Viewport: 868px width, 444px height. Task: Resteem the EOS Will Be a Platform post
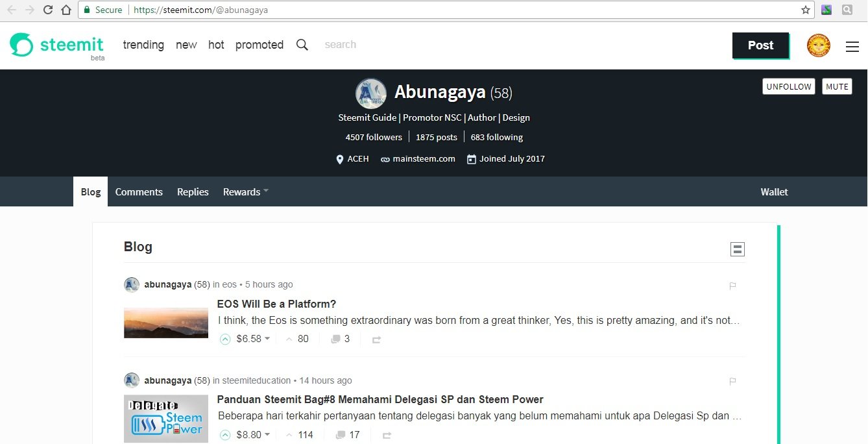[x=376, y=339]
